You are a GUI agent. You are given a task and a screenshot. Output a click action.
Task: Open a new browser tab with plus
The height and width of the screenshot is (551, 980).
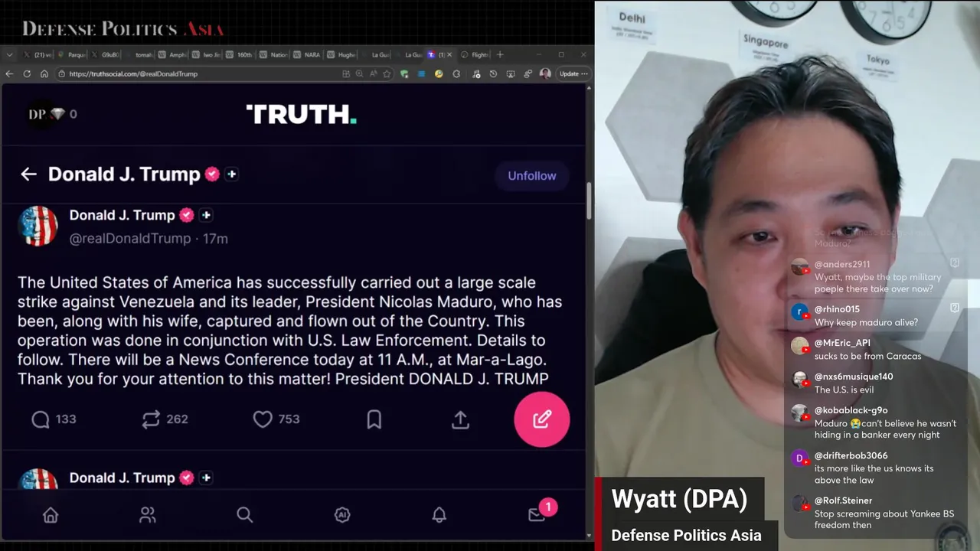pos(500,54)
